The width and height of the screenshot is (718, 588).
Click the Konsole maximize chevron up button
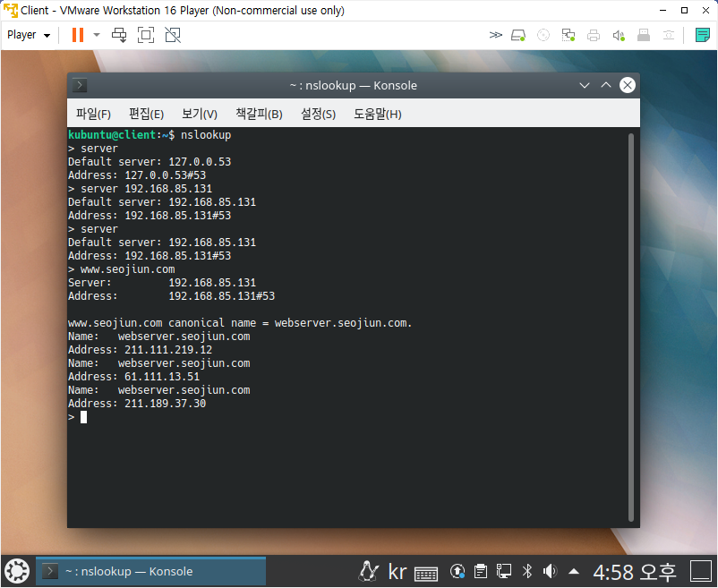[x=606, y=85]
